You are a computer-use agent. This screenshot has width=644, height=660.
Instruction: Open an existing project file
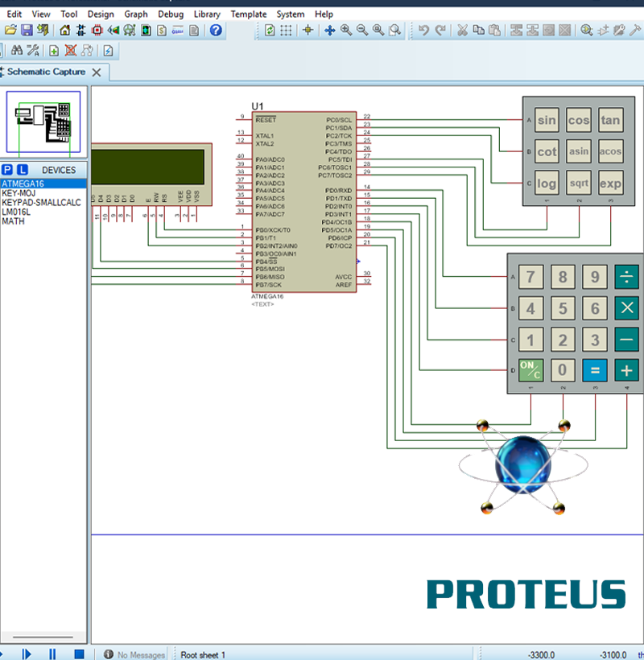[12, 31]
